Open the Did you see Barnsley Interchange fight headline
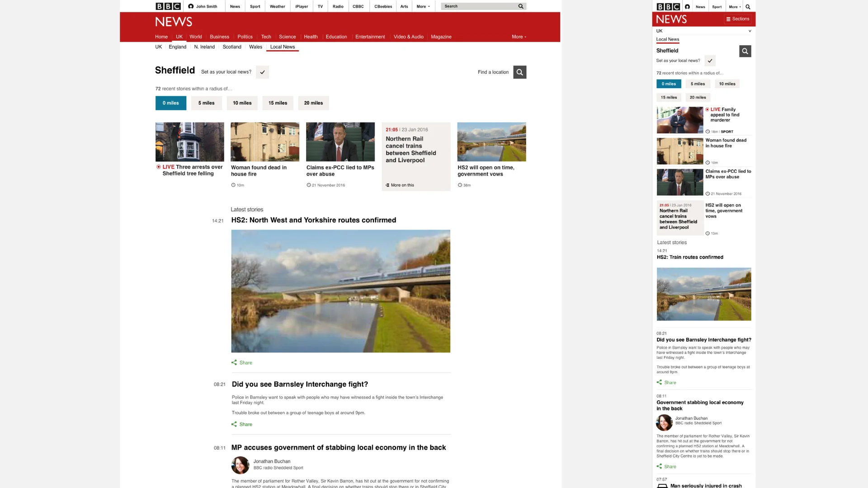868x488 pixels. pos(300,384)
